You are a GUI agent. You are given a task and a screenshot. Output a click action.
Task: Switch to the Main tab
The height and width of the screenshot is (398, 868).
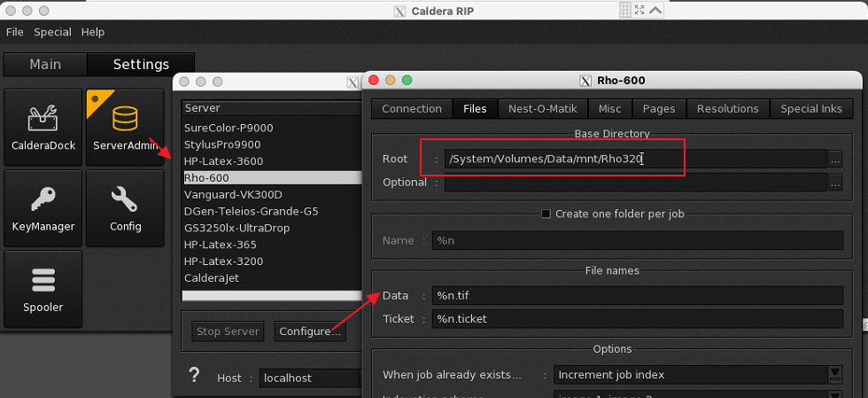tap(45, 65)
